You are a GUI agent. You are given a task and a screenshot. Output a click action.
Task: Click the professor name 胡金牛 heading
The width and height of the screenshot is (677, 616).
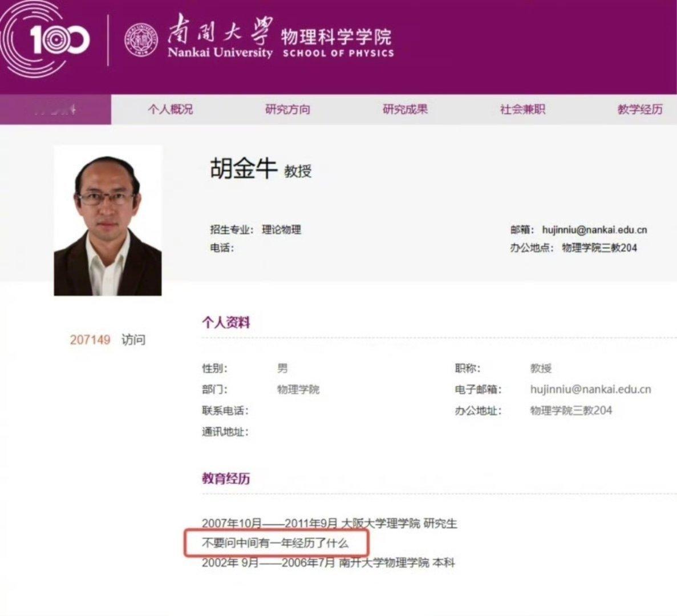[x=243, y=168]
